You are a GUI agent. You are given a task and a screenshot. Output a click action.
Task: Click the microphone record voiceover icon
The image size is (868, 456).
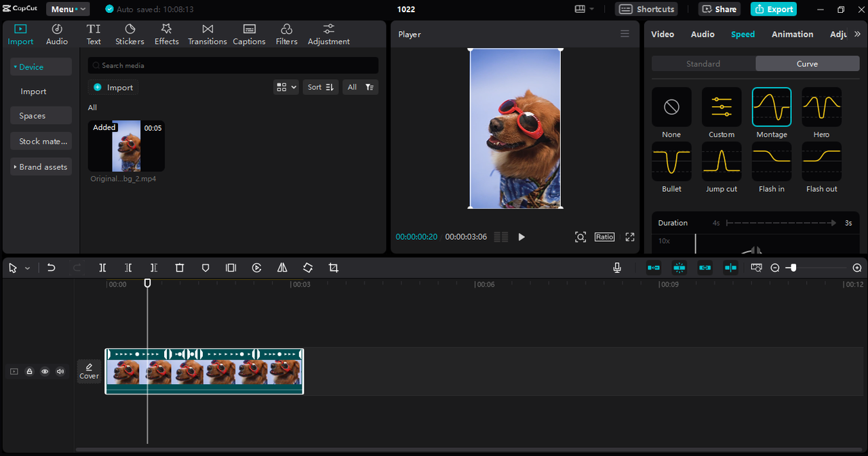pyautogui.click(x=617, y=268)
